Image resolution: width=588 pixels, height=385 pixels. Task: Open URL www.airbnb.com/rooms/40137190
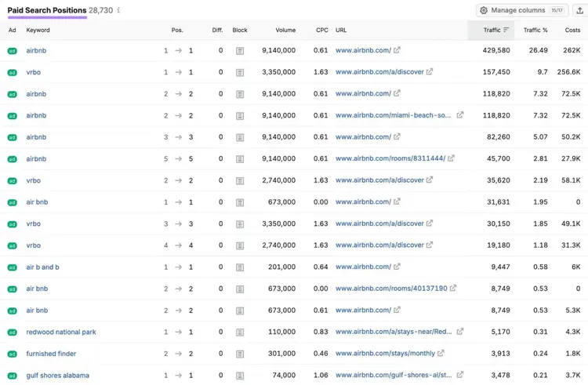(x=391, y=289)
